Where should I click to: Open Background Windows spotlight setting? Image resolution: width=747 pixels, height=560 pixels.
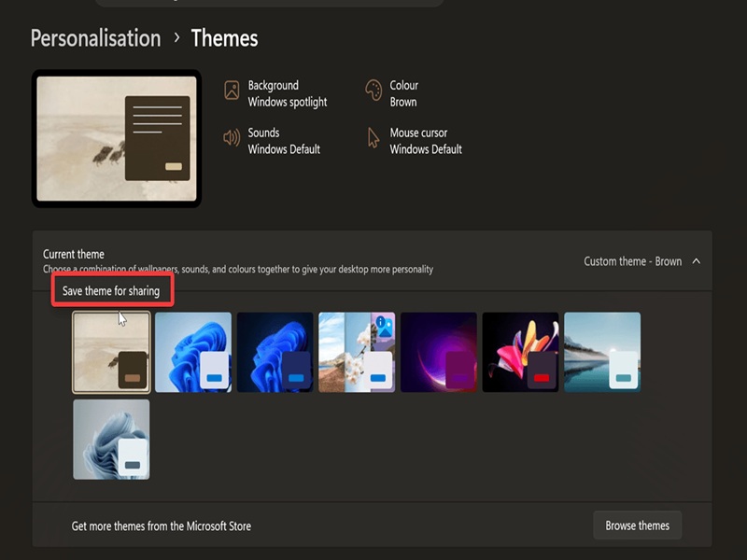pyautogui.click(x=275, y=93)
